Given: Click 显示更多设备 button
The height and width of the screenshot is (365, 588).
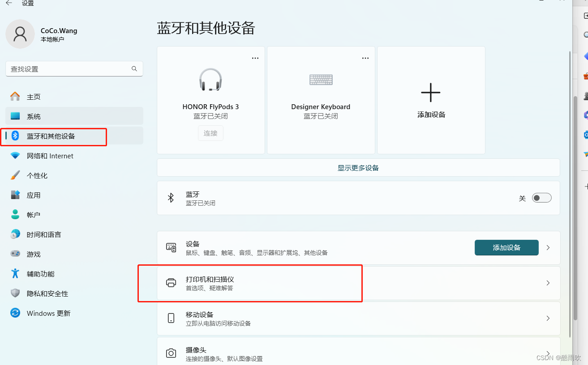Looking at the screenshot, I should (x=358, y=168).
